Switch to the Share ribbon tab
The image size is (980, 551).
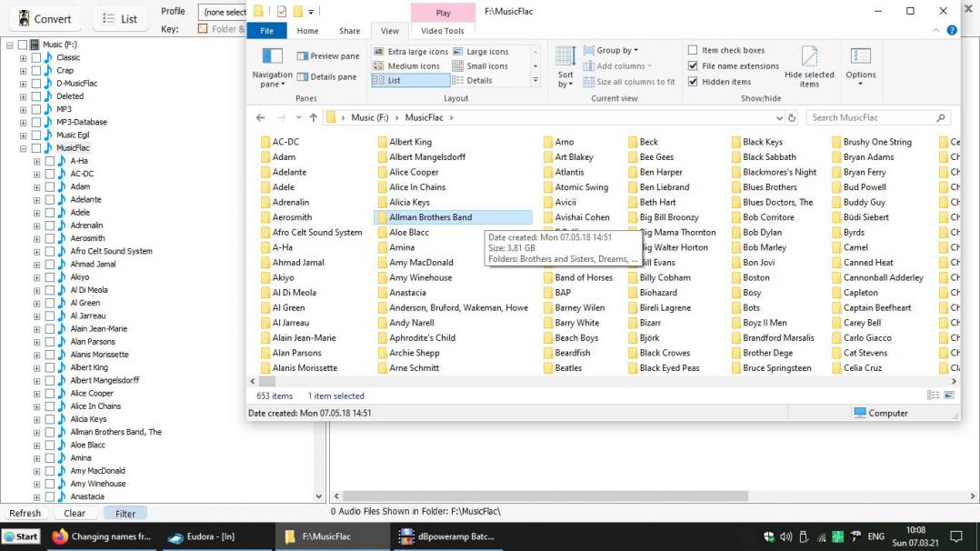tap(349, 31)
